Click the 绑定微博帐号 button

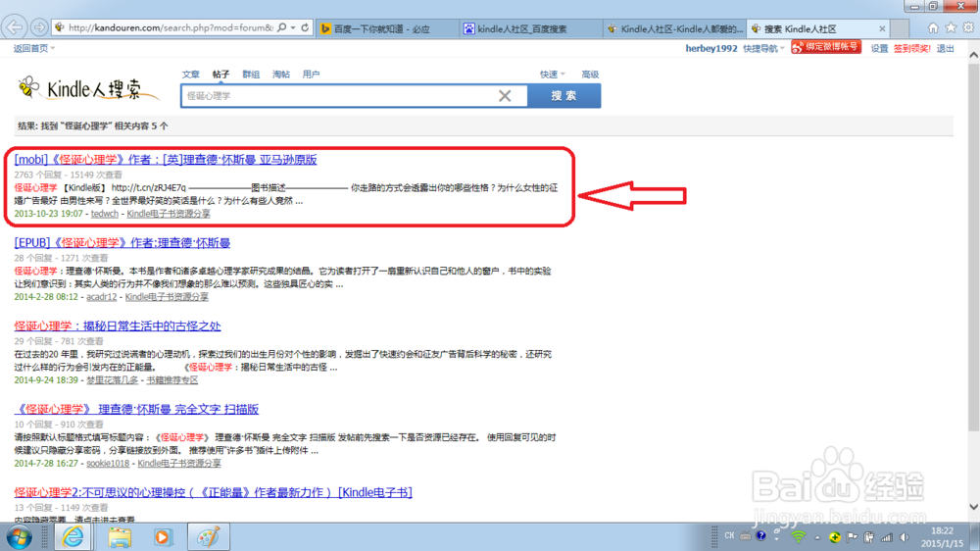coord(825,47)
